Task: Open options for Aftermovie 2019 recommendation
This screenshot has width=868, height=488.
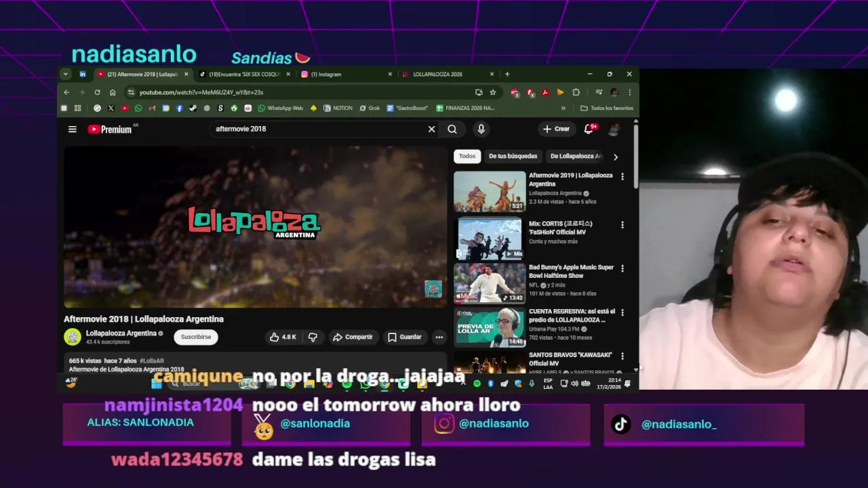Action: pyautogui.click(x=622, y=177)
